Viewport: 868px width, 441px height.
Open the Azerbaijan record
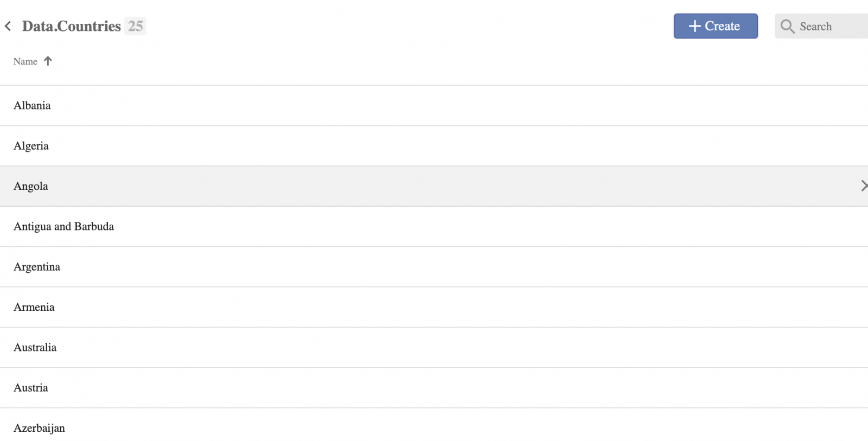tap(434, 425)
